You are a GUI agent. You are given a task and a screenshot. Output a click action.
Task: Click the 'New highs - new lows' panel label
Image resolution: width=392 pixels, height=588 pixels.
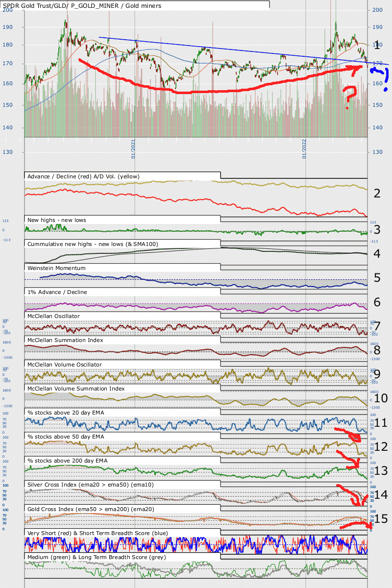coord(57,220)
